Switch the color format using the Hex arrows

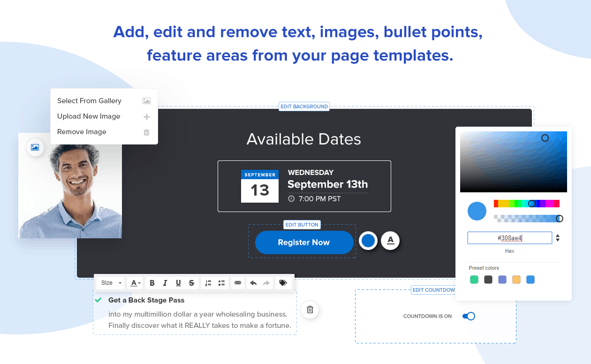click(x=558, y=238)
